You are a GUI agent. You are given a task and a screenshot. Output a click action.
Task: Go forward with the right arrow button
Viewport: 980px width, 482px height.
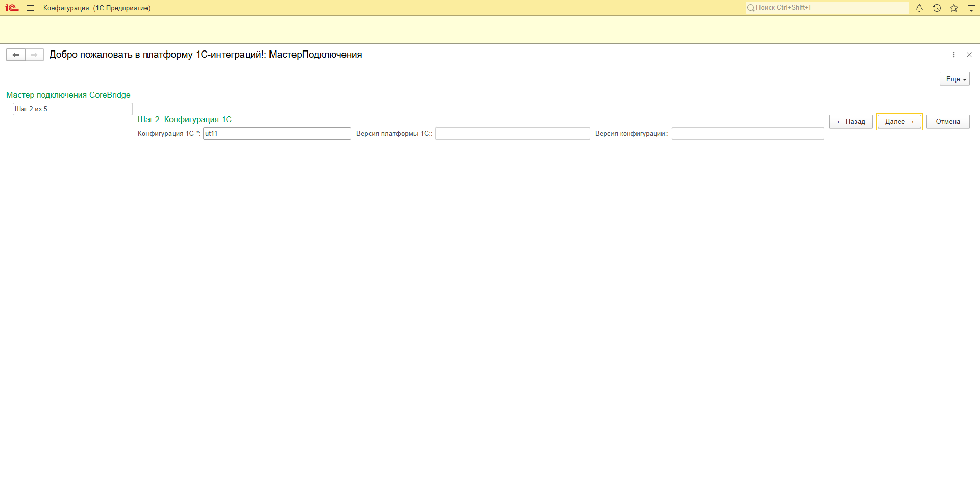click(34, 55)
